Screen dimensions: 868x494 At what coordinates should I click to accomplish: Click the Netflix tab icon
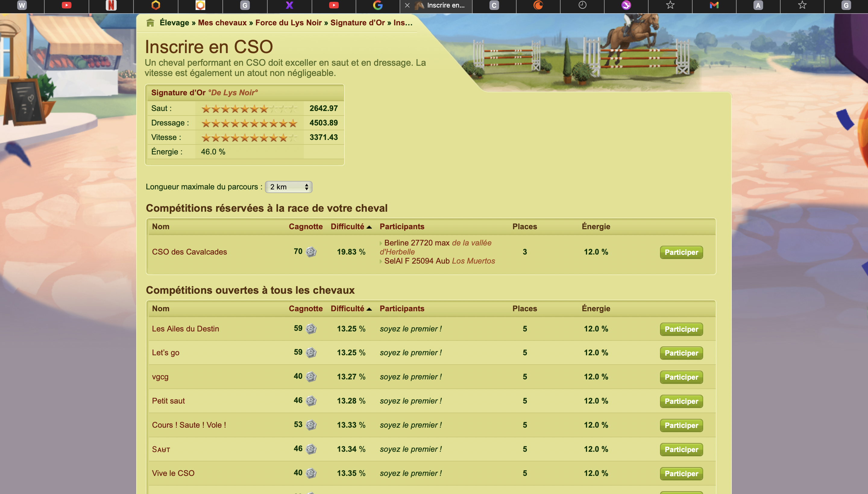(111, 5)
